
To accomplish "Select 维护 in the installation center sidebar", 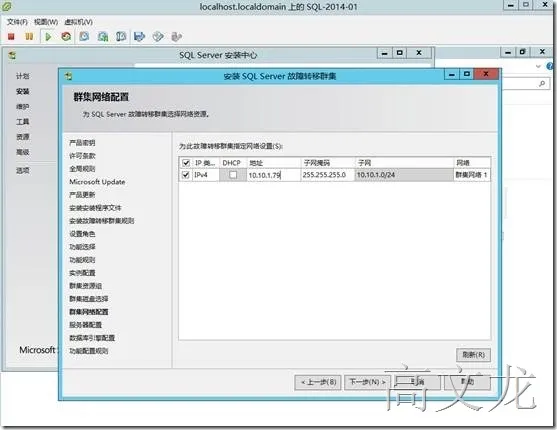I will point(22,107).
